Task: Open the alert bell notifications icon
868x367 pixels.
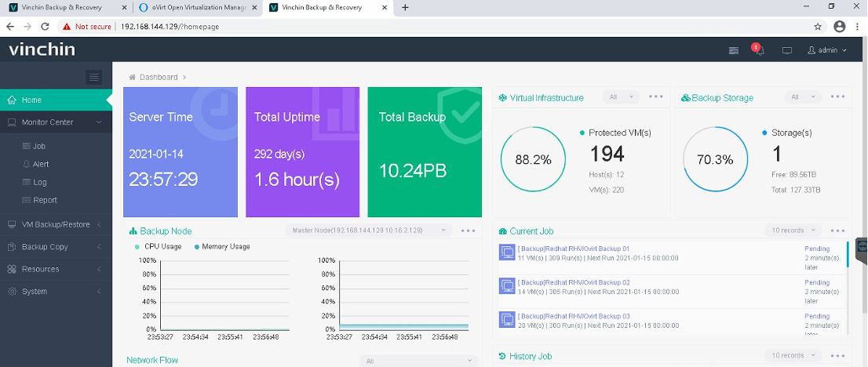Action: click(x=760, y=50)
